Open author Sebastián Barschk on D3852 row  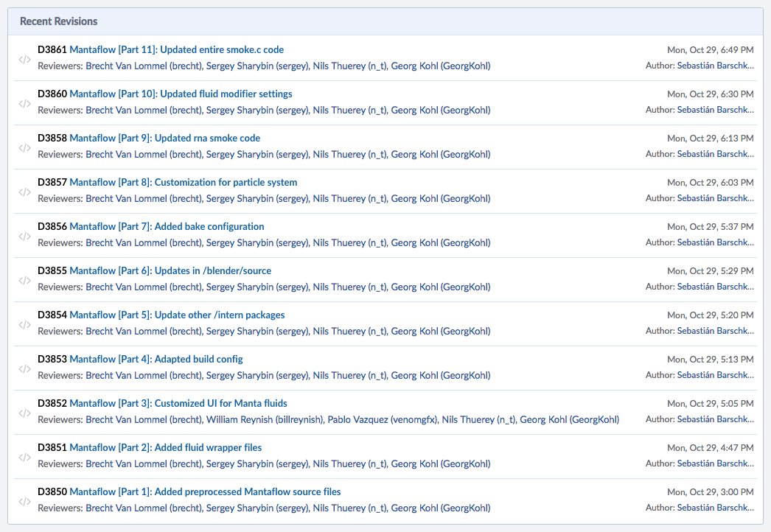716,419
